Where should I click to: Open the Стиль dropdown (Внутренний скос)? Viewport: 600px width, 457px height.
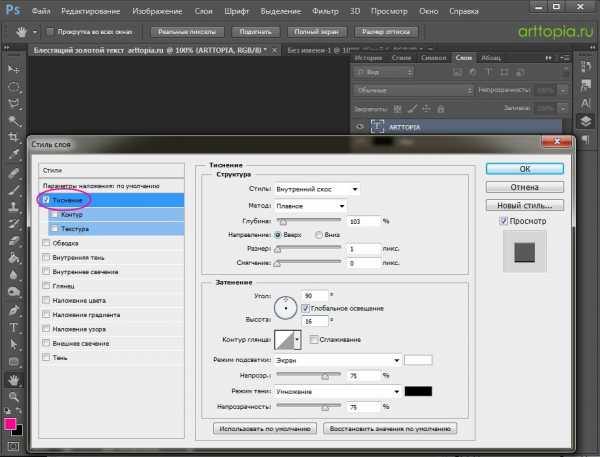pyautogui.click(x=317, y=189)
